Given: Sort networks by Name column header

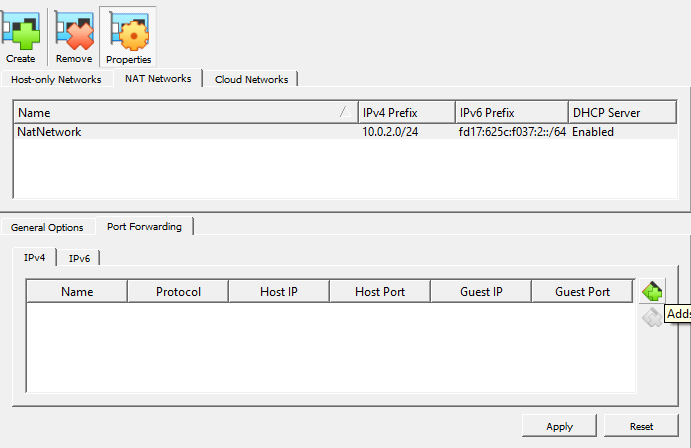Looking at the screenshot, I should click(180, 113).
